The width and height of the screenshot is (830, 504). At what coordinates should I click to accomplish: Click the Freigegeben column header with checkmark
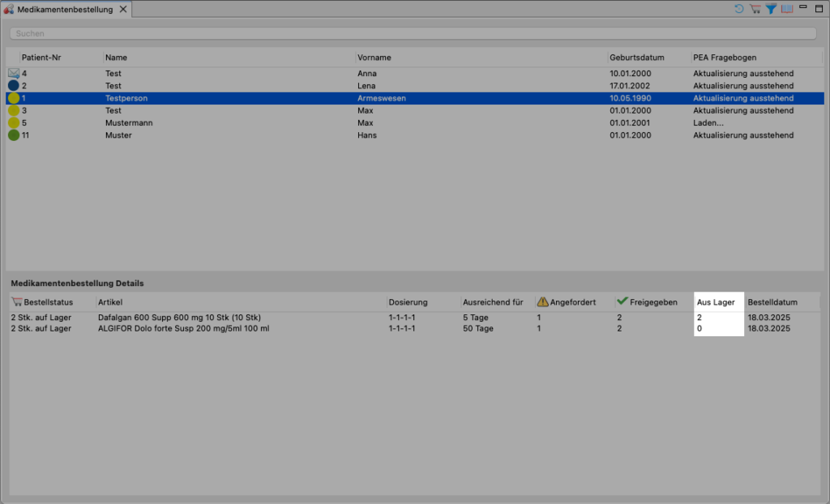647,302
